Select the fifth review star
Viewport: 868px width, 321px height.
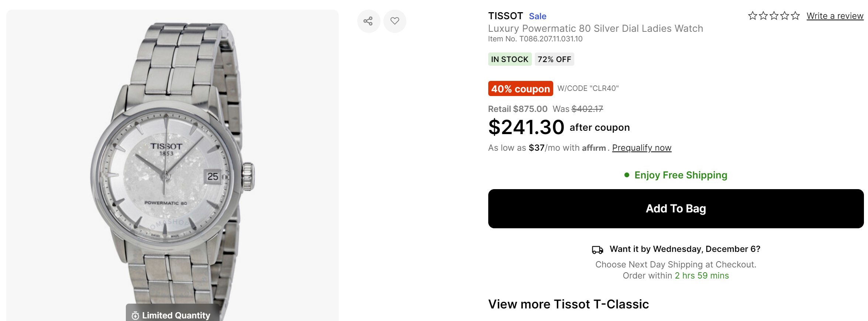pyautogui.click(x=795, y=16)
